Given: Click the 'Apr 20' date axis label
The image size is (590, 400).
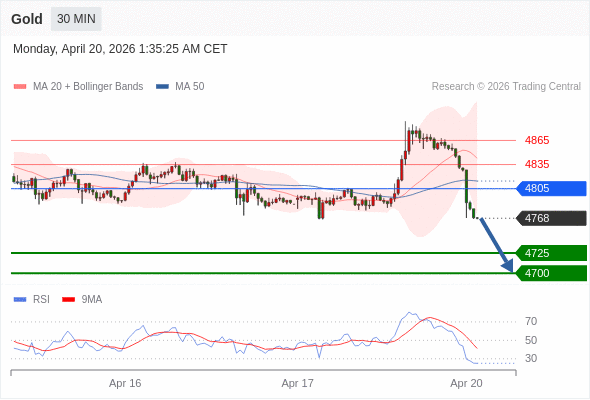Looking at the screenshot, I should coord(466,383).
